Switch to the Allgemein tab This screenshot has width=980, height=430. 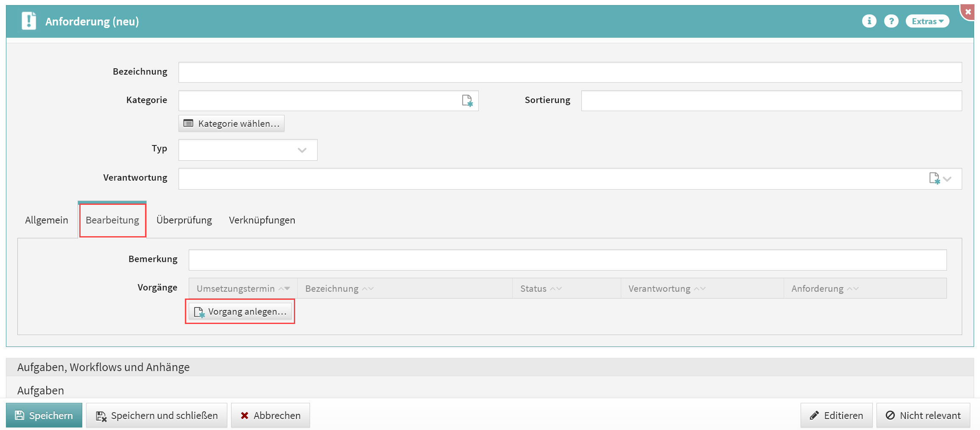[x=47, y=220]
